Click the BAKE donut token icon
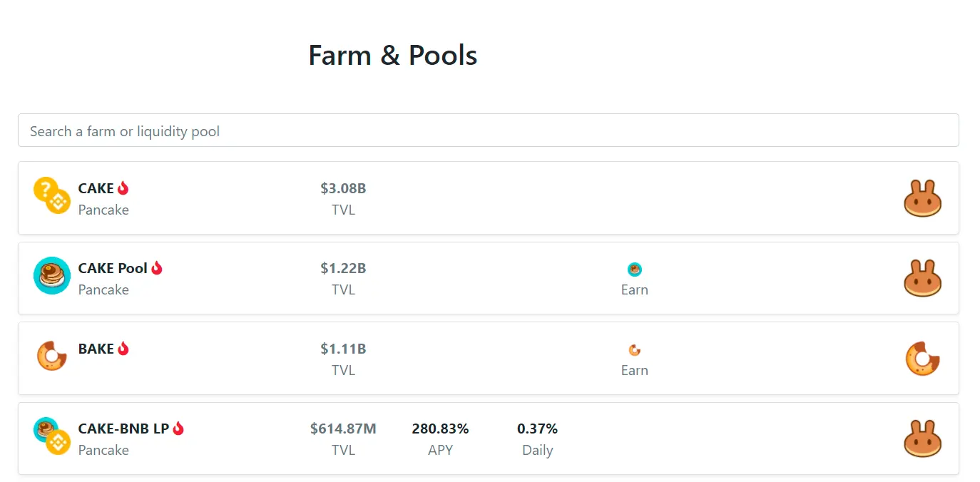This screenshot has height=482, width=980. coord(51,356)
